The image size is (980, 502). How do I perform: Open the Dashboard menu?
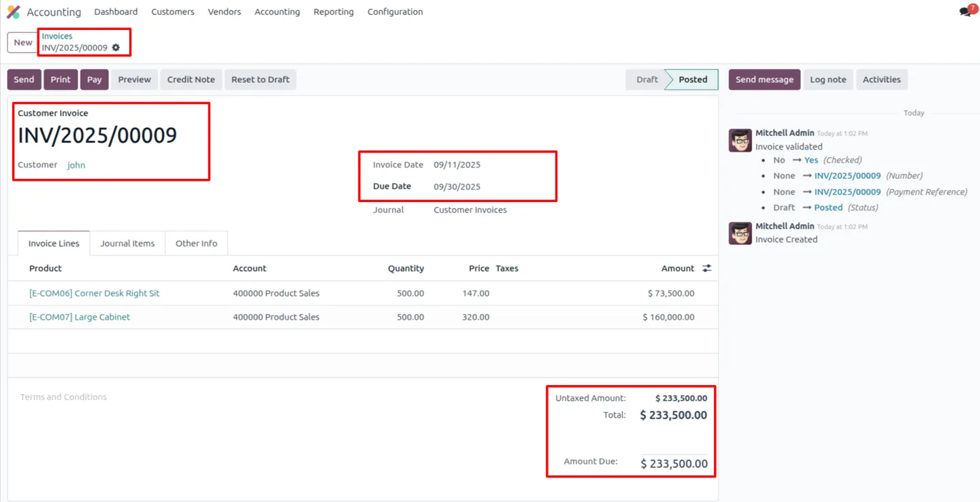[x=116, y=12]
